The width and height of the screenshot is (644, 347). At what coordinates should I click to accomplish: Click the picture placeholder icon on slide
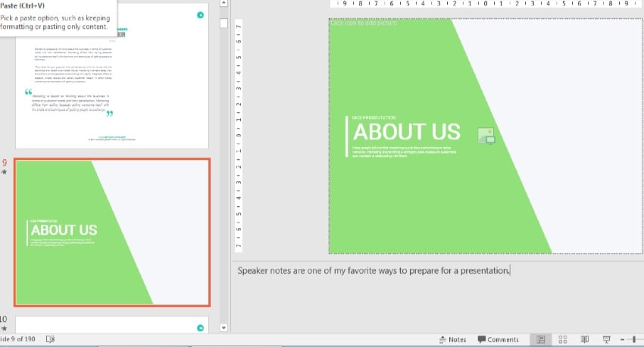pos(486,136)
